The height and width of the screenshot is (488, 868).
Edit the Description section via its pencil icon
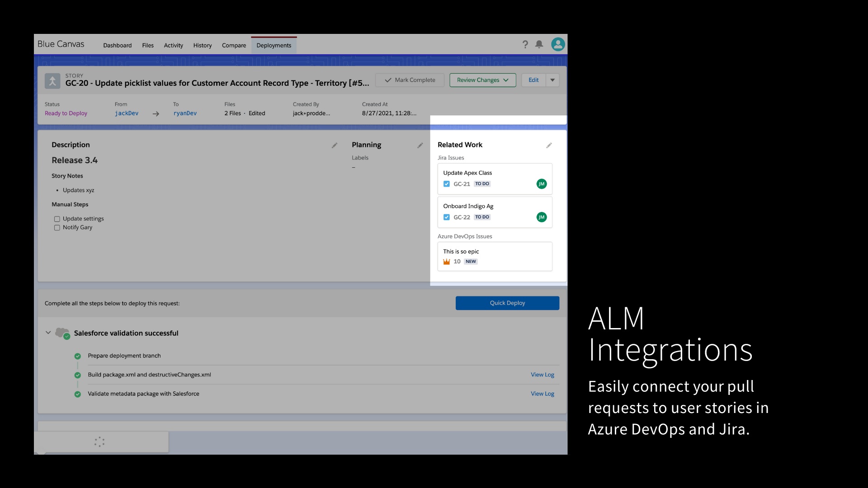pos(334,145)
